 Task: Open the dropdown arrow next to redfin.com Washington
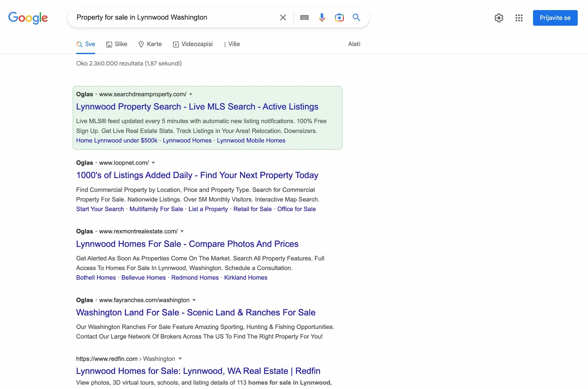[x=180, y=359]
